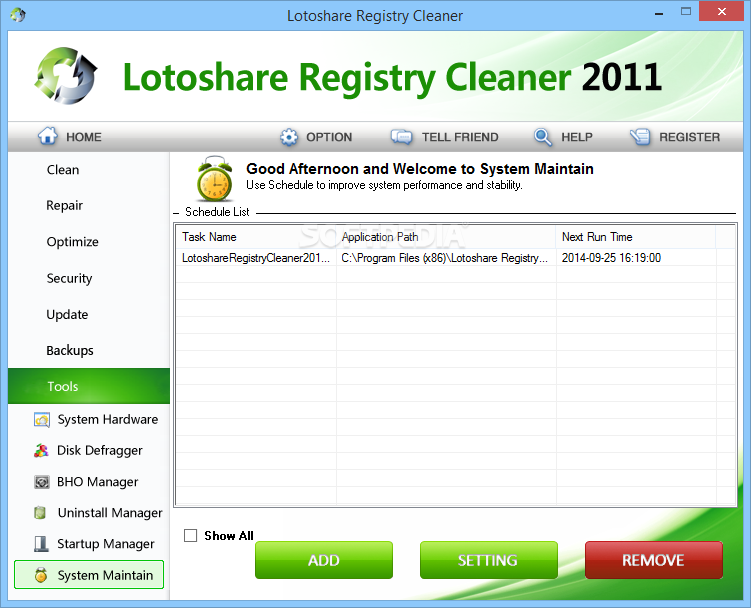Click the red REMOVE button

coord(653,560)
